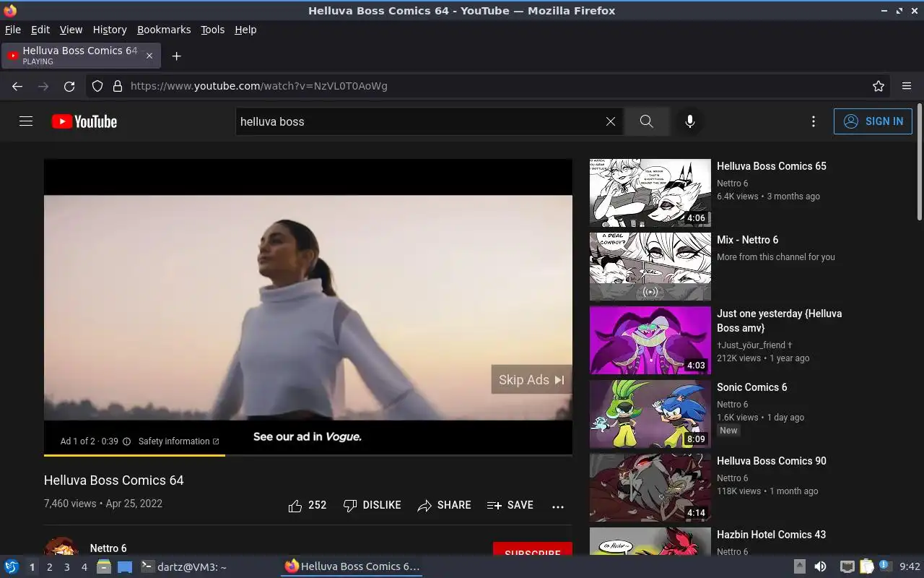Viewport: 924px width, 578px height.
Task: Open more actions ellipsis below video
Action: point(558,506)
